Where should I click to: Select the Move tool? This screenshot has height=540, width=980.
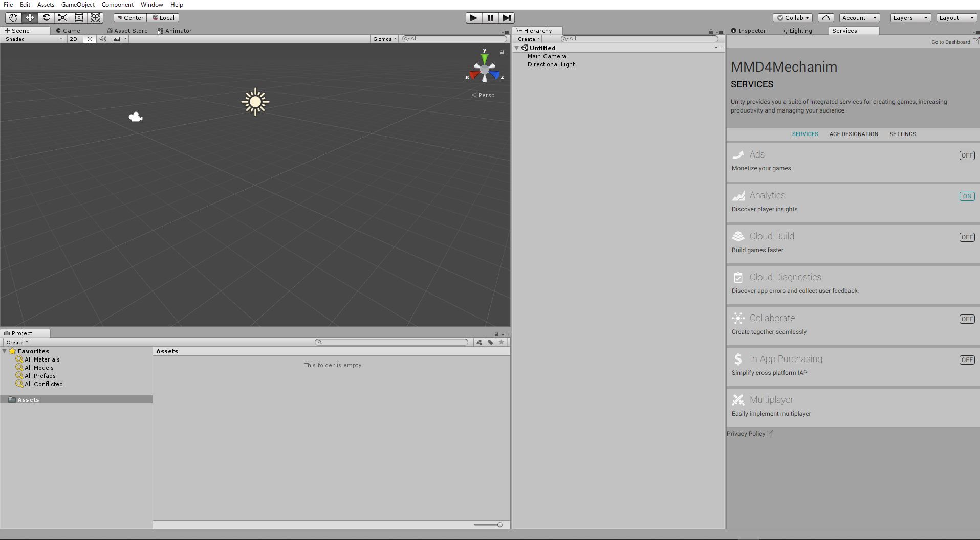pos(30,18)
